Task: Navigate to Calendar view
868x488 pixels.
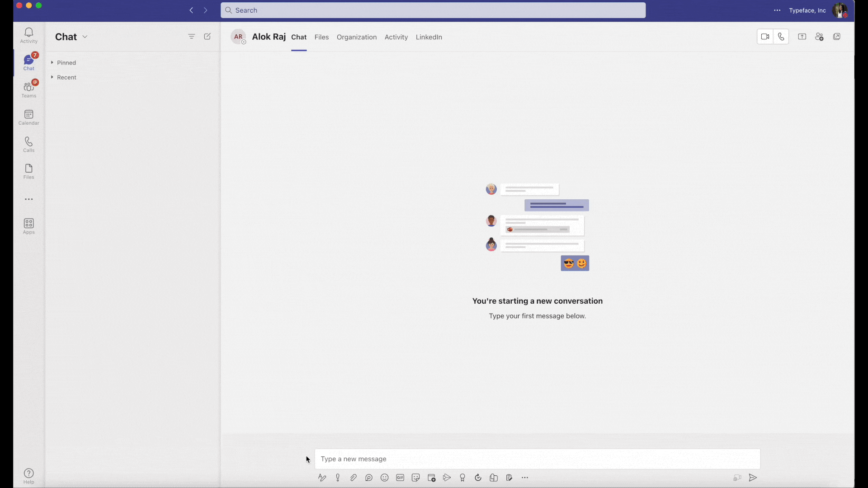Action: point(28,117)
